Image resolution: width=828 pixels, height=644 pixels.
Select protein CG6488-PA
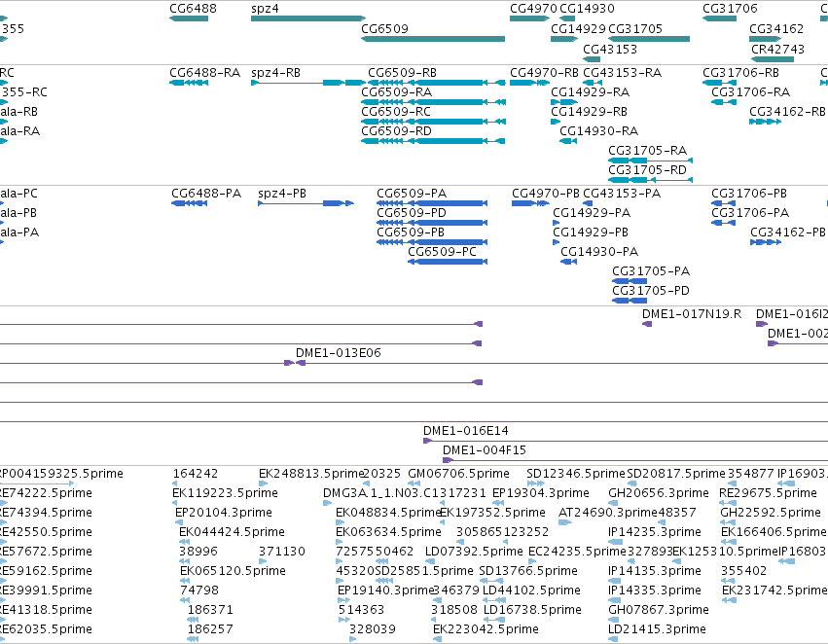coord(189,203)
